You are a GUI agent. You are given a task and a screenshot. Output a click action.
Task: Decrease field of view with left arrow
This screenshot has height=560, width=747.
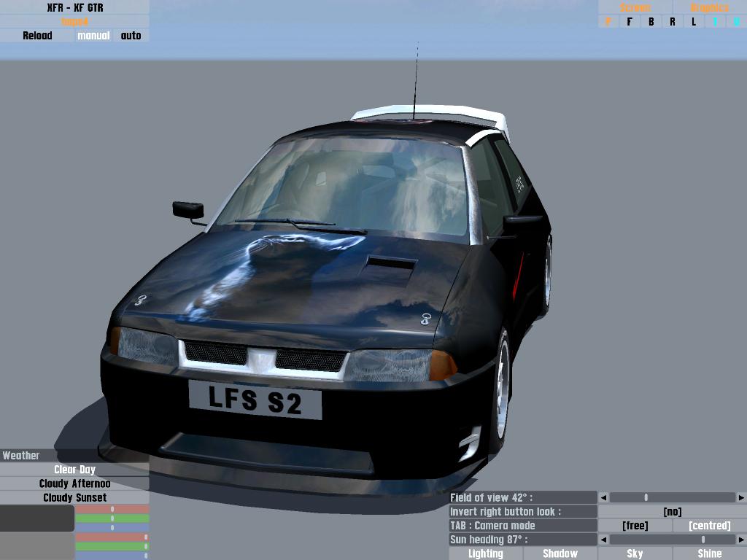point(603,497)
